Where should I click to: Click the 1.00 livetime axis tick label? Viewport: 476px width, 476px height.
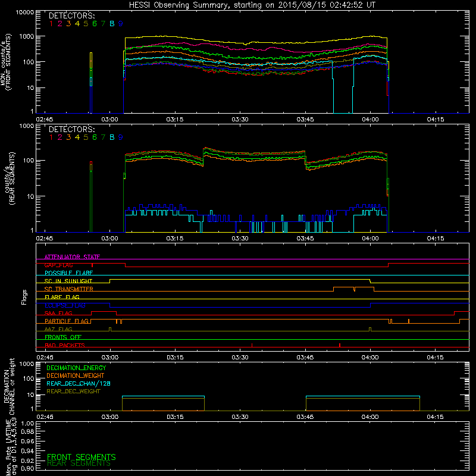(x=27, y=423)
